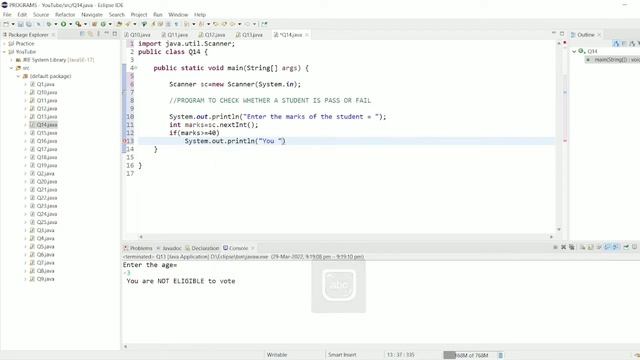Image resolution: width=640 pixels, height=360 pixels.
Task: Open the Navigate menu
Action: 92,14
